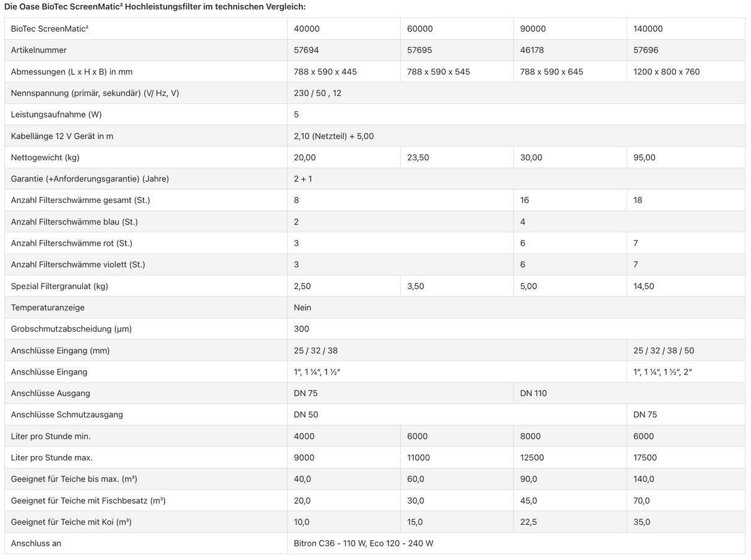Select the 14,50 Spezial Filtergranulat value
The width and height of the screenshot is (751, 560).
point(643,286)
